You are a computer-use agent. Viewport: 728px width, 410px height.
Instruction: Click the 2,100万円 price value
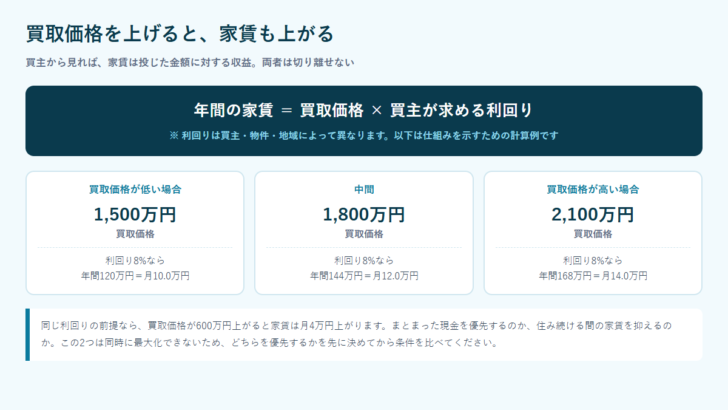tap(593, 215)
